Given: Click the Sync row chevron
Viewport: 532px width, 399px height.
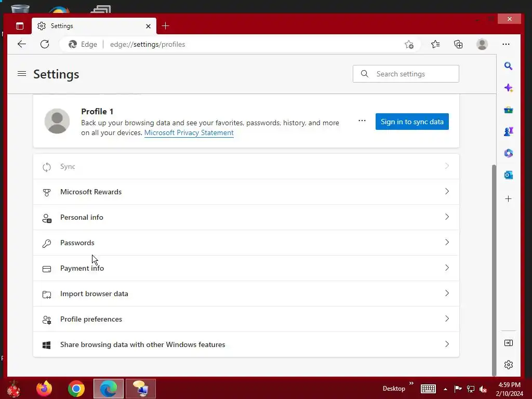Looking at the screenshot, I should tap(447, 166).
